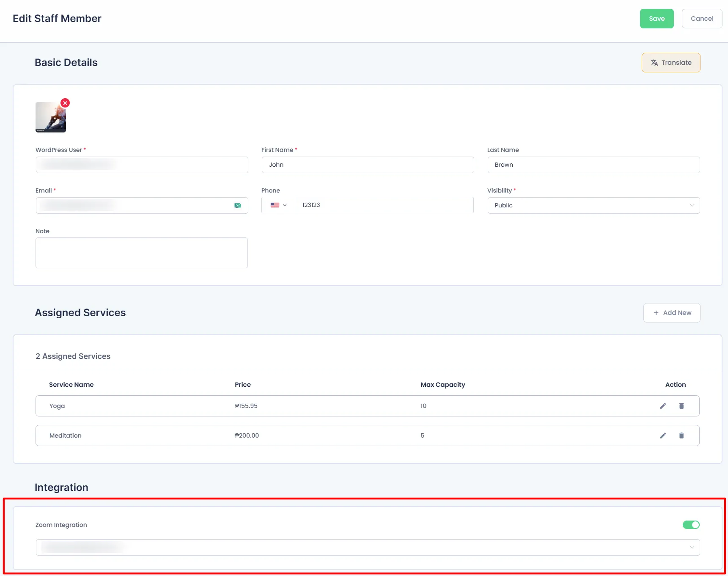This screenshot has width=728, height=576.
Task: Edit the Yoga service with pencil icon
Action: 663,406
